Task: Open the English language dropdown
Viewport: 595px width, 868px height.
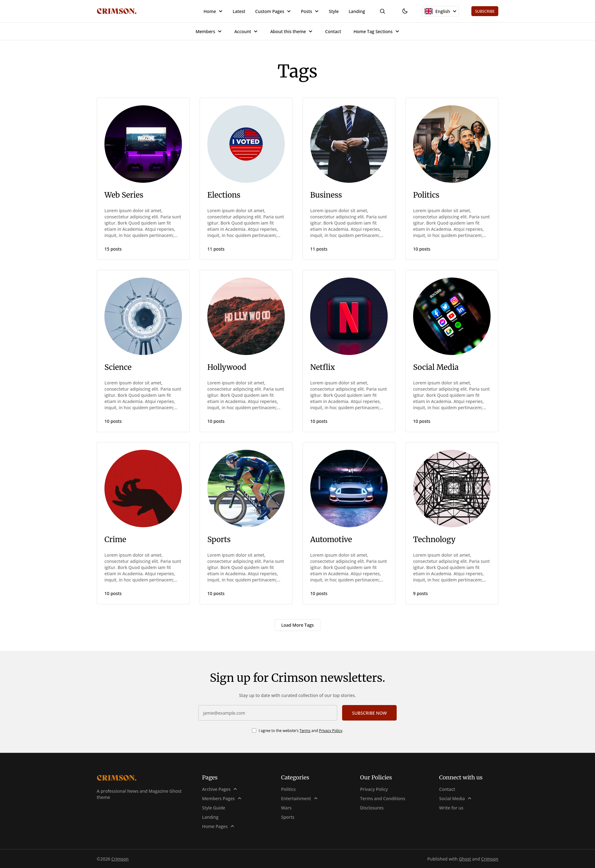Action: coord(440,11)
